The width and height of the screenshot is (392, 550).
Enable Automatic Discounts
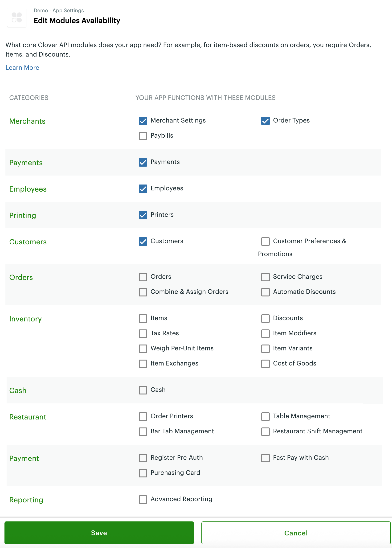265,292
